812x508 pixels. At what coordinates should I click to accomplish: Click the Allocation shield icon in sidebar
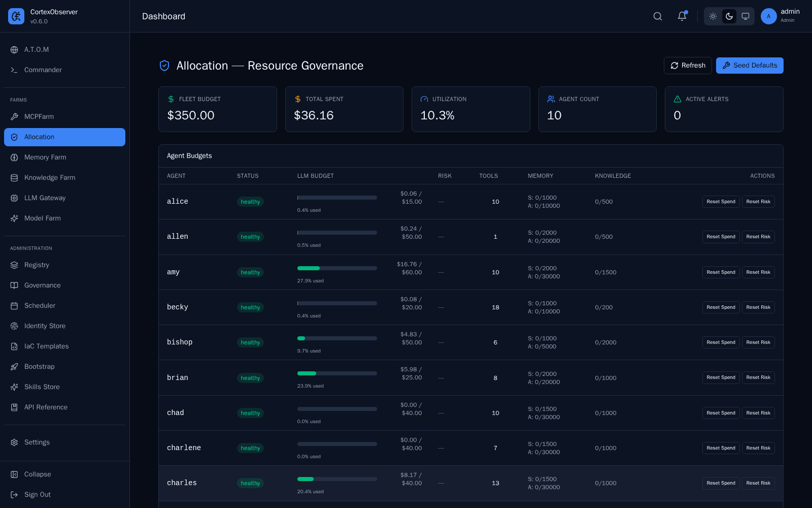tap(14, 137)
